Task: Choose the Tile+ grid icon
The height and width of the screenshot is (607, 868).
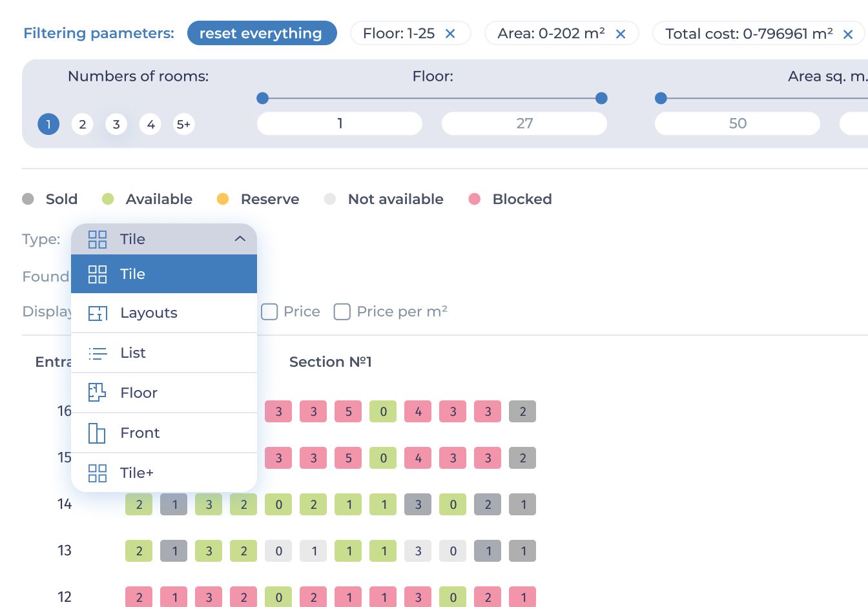Action: (98, 473)
